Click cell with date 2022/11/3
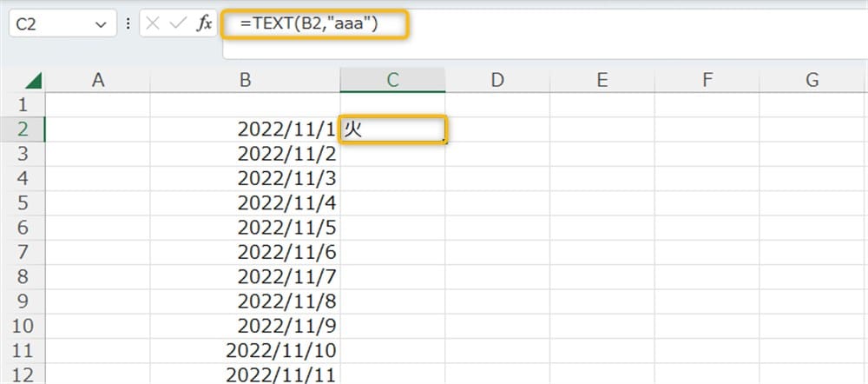This screenshot has width=868, height=384. point(246,178)
